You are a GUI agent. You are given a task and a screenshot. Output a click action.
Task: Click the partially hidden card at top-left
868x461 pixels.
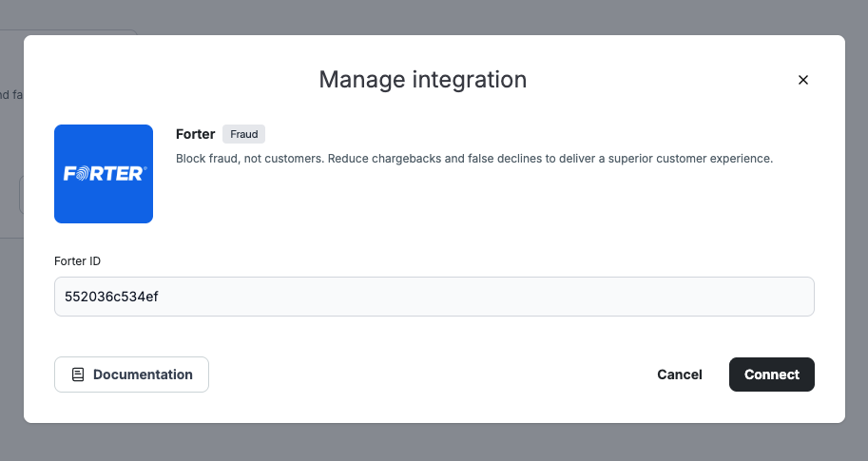pyautogui.click(x=76, y=31)
